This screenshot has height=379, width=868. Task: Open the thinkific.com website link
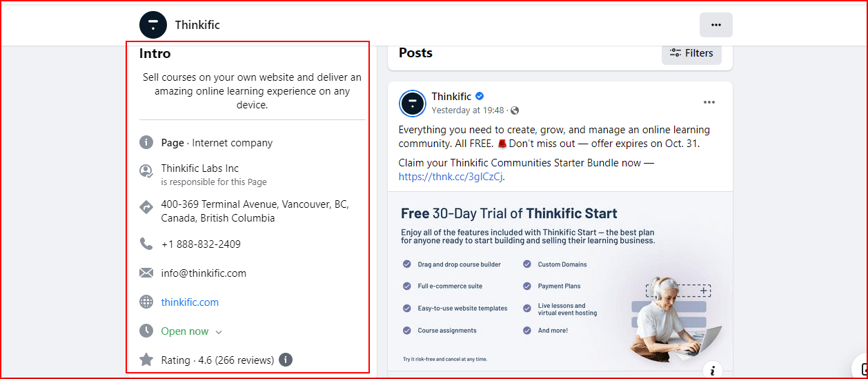click(190, 302)
